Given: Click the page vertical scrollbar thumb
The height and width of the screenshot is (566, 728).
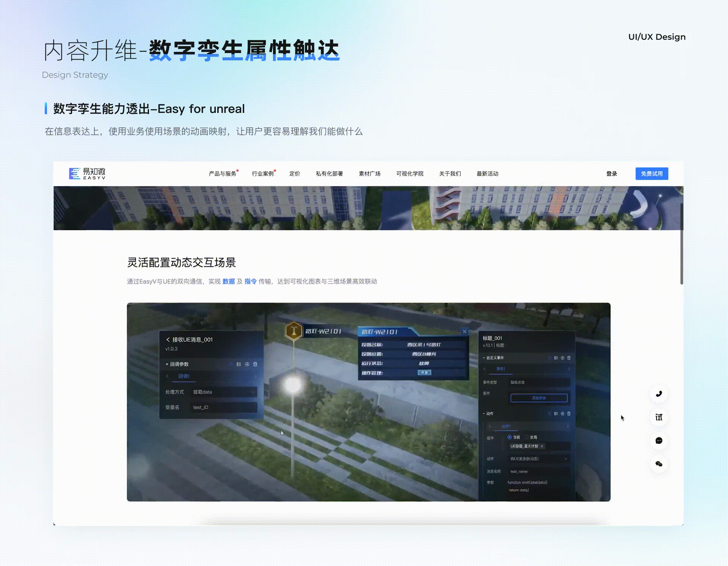Looking at the screenshot, I should tap(682, 244).
